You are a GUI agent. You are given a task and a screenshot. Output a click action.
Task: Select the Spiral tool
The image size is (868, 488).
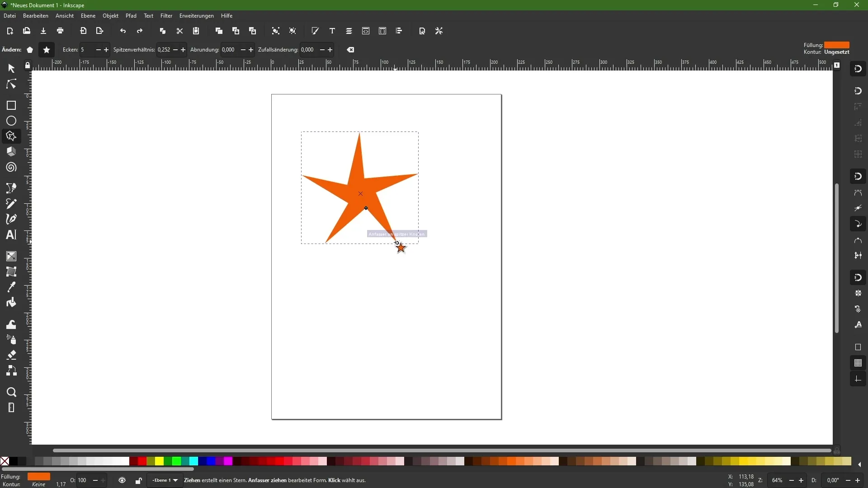(x=11, y=168)
